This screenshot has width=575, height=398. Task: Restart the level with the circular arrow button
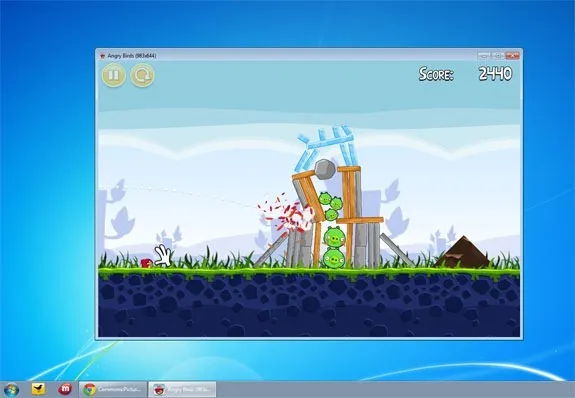(x=142, y=76)
